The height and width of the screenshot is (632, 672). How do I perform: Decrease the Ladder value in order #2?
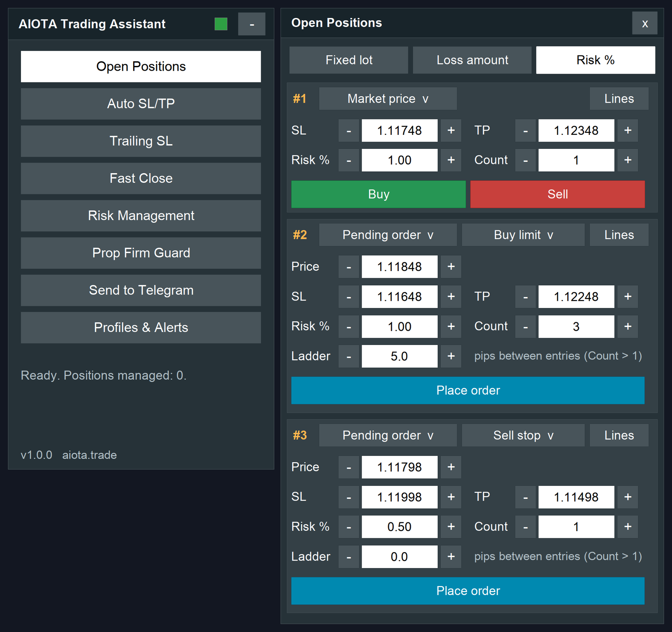coord(349,356)
